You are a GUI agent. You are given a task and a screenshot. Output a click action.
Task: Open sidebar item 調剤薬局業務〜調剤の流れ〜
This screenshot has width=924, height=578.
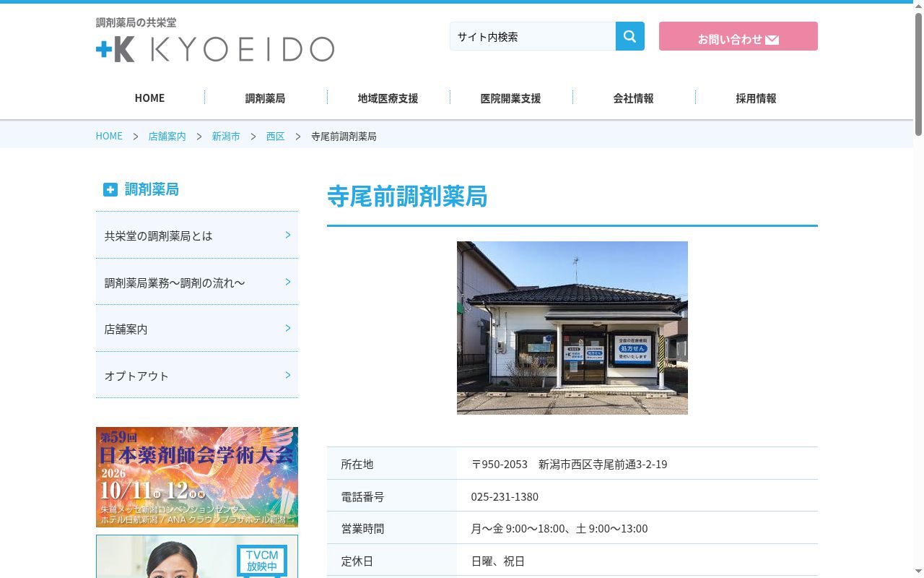click(x=197, y=282)
